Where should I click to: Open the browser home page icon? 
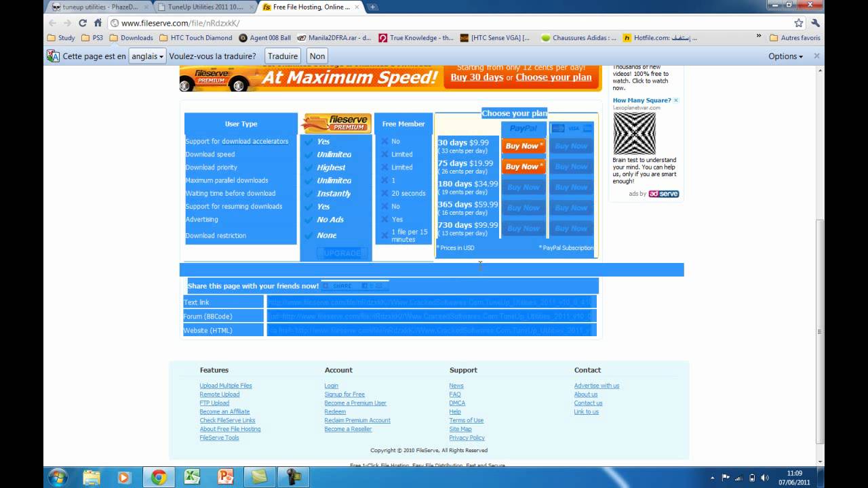pyautogui.click(x=98, y=23)
